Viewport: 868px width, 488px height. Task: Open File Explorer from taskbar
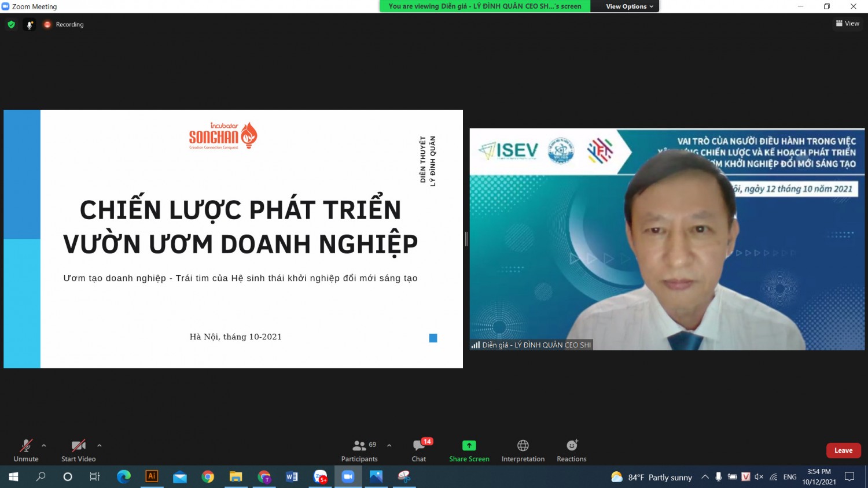tap(236, 477)
